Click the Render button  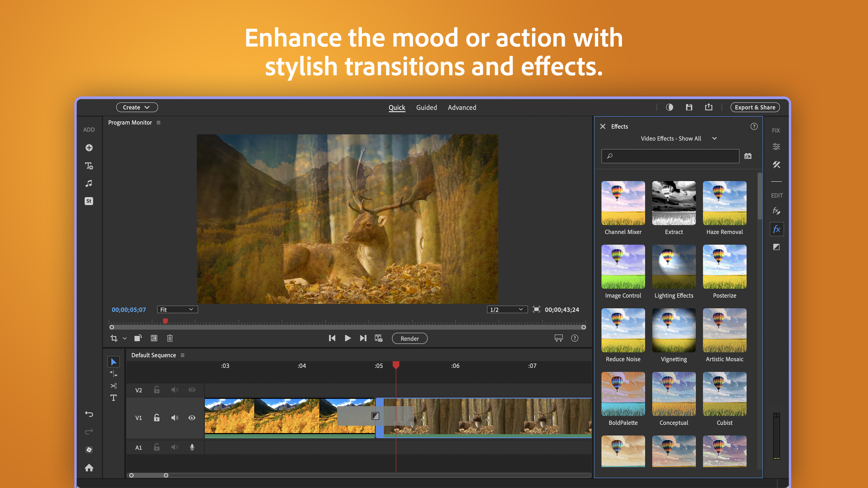pos(409,338)
